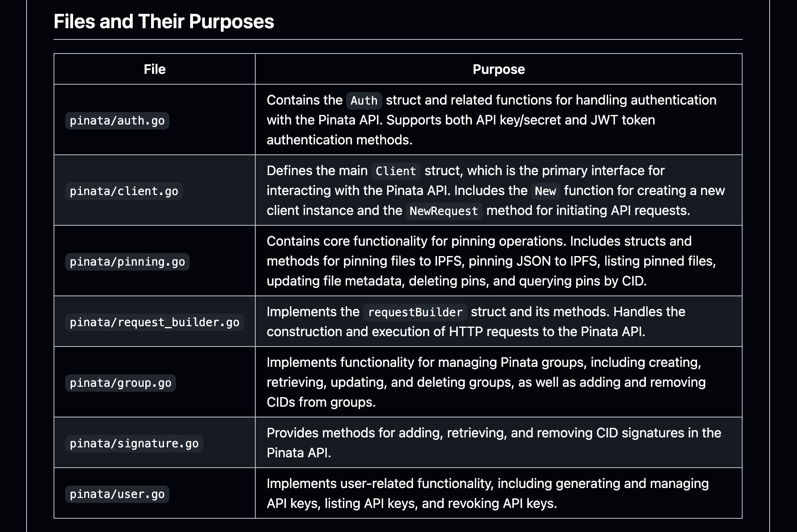Click the inline 'Auth' code snippet
The width and height of the screenshot is (797, 532).
(364, 101)
